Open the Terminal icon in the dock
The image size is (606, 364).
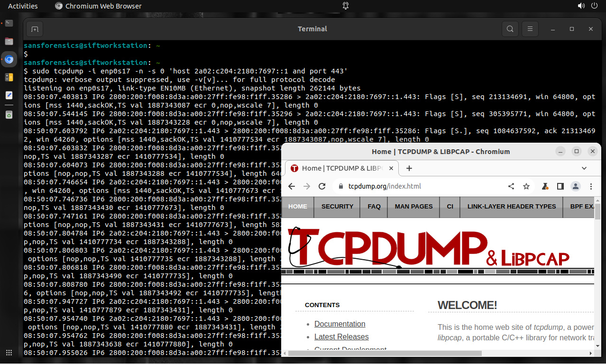(9, 23)
